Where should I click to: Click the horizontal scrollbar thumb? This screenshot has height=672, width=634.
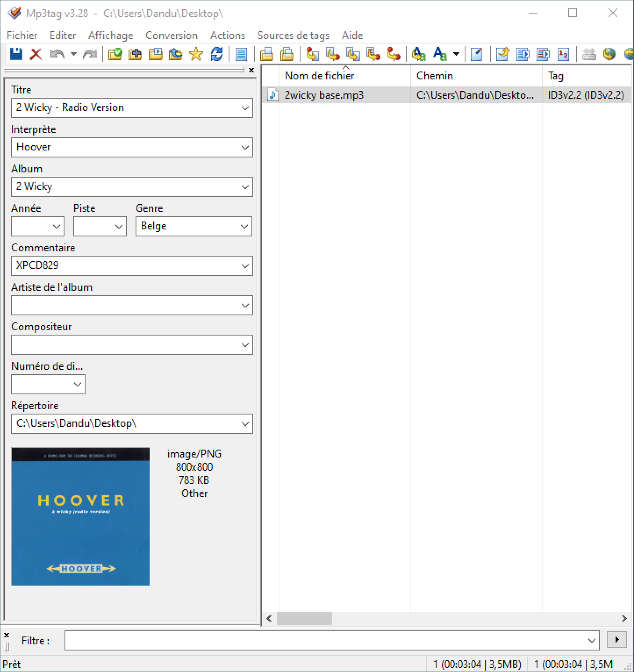click(304, 618)
